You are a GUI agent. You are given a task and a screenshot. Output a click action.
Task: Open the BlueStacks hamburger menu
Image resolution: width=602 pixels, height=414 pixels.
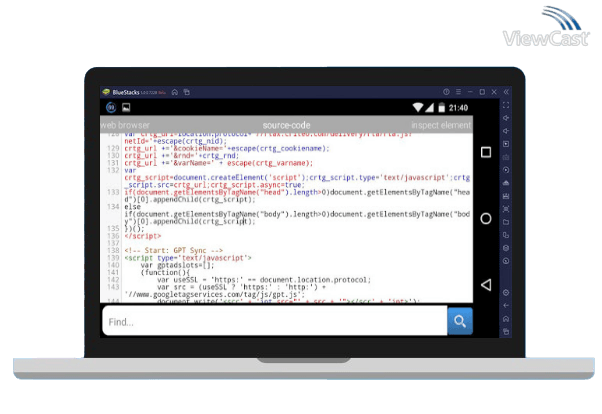(458, 92)
